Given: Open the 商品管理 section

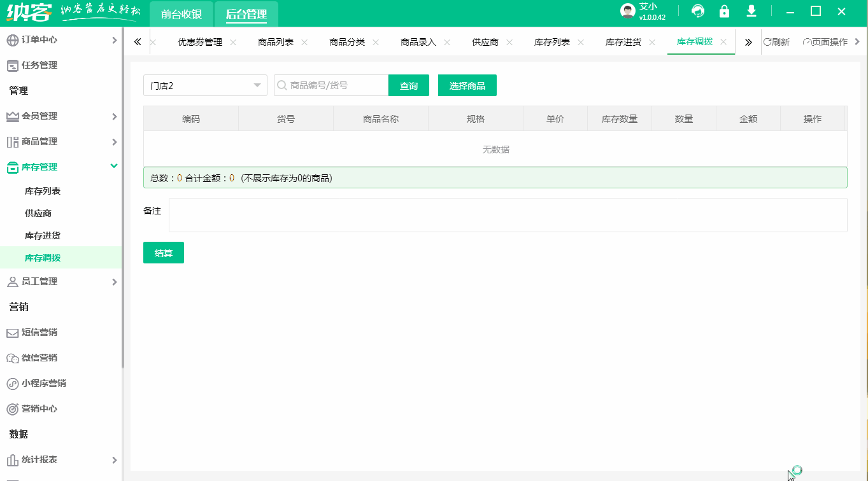Looking at the screenshot, I should (x=39, y=141).
